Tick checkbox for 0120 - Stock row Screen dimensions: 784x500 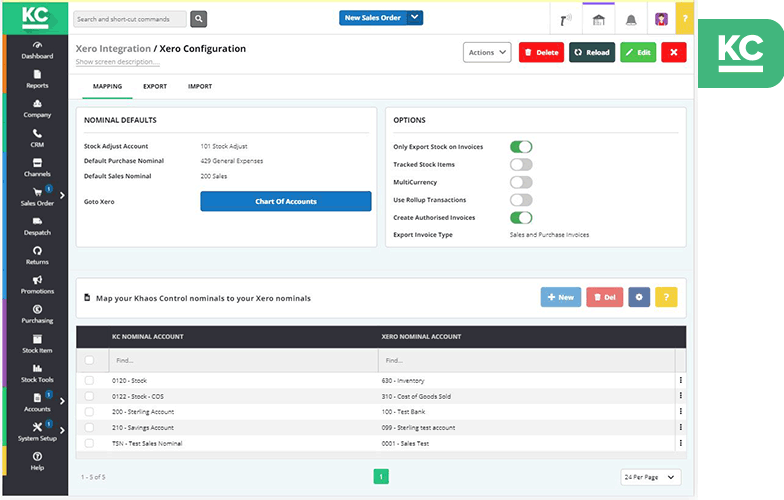(89, 380)
